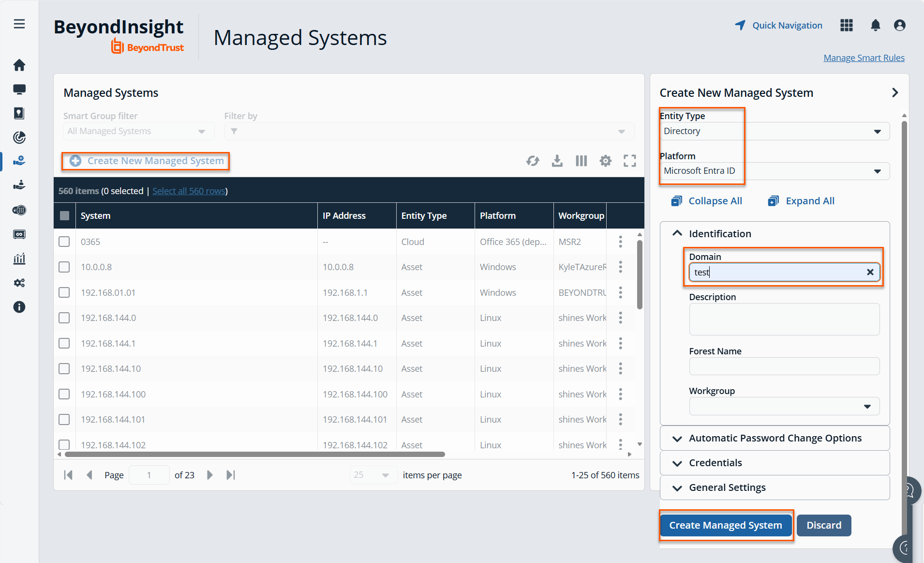Open the Managed Accounts sidebar icon
The image size is (924, 563).
pos(19,185)
